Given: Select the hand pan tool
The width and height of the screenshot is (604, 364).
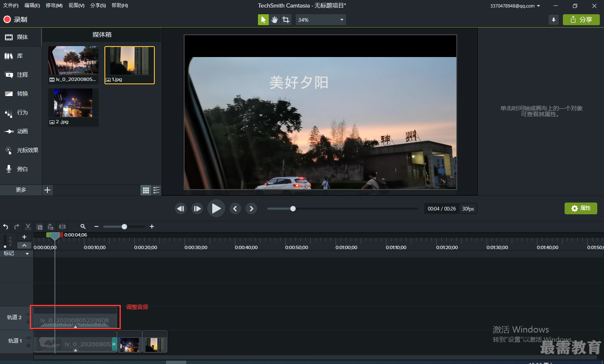Looking at the screenshot, I should 274,20.
